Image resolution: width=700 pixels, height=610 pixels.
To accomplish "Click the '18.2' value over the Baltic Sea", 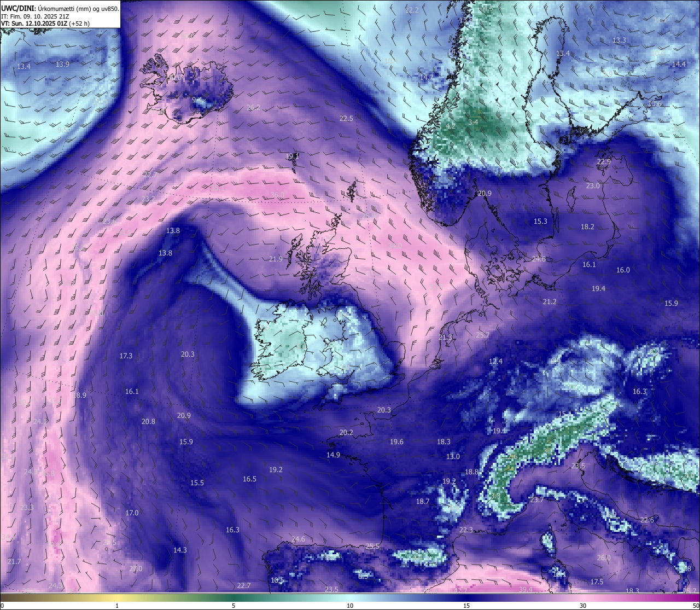I will (x=587, y=226).
